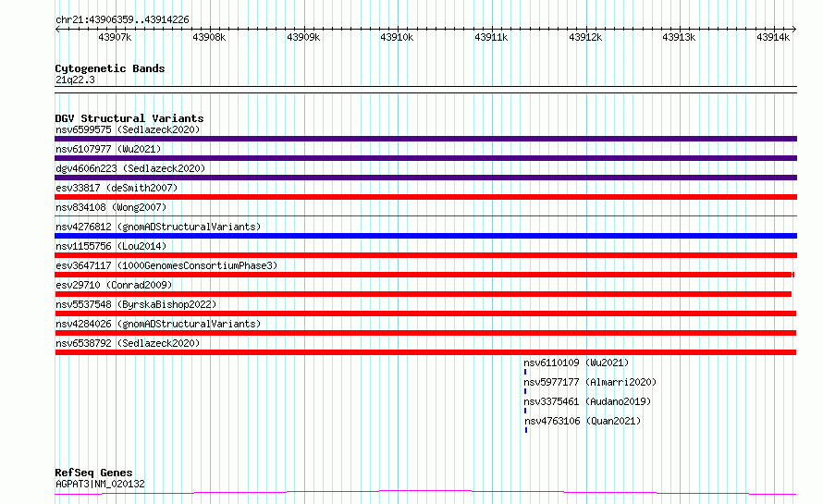This screenshot has width=823, height=504.
Task: Click the red bar under esv33817
Action: click(x=425, y=197)
